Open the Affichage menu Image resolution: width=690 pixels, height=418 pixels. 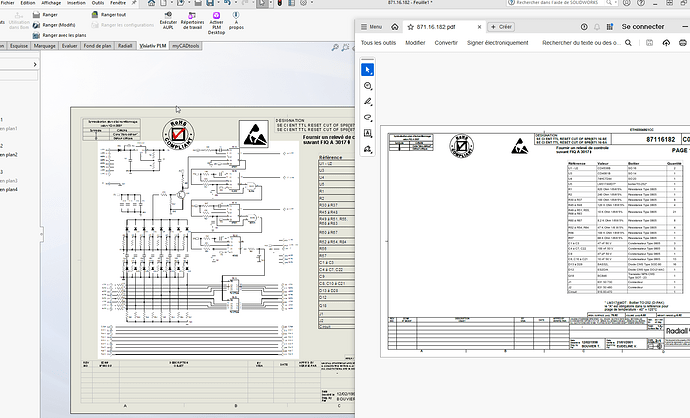[51, 3]
